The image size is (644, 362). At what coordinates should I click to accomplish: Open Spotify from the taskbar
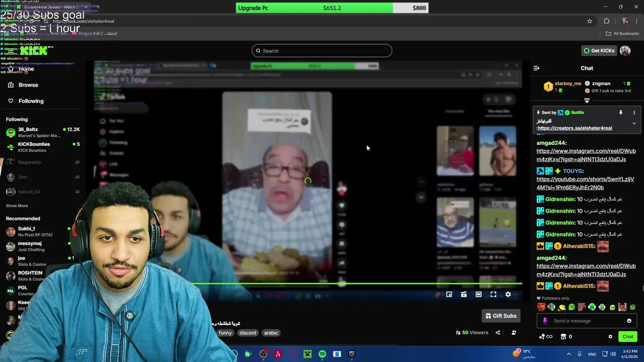coord(323,354)
